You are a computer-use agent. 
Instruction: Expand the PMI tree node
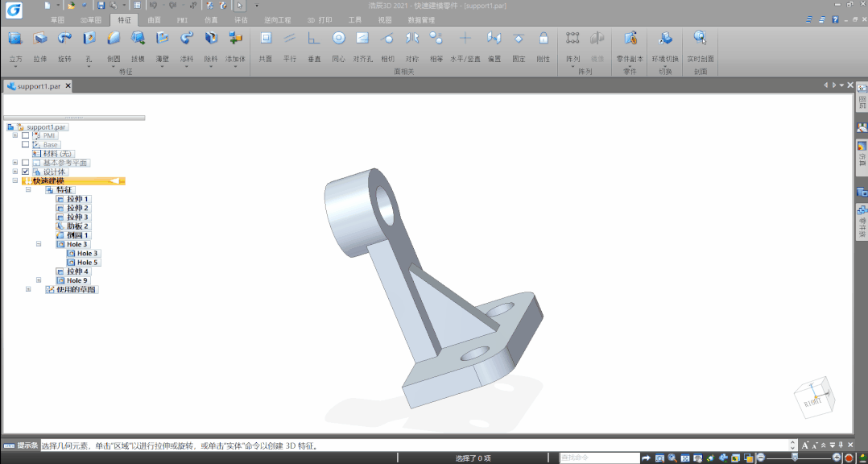pyautogui.click(x=15, y=135)
